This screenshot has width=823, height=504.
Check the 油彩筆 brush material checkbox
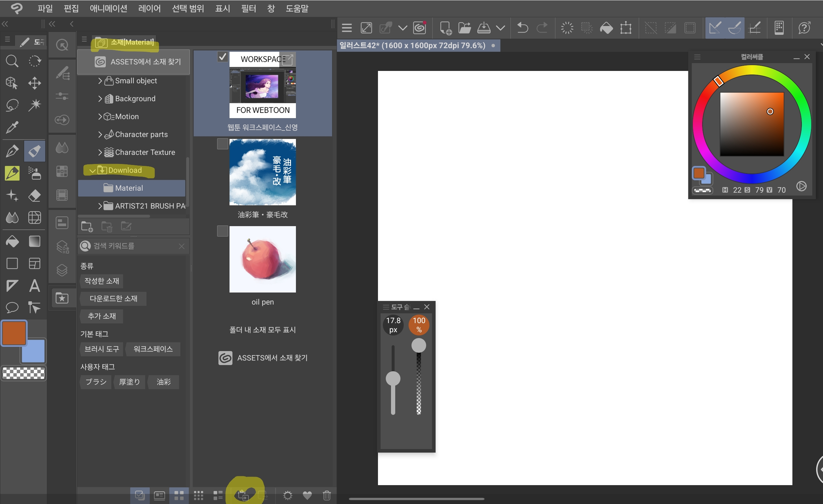(x=222, y=144)
